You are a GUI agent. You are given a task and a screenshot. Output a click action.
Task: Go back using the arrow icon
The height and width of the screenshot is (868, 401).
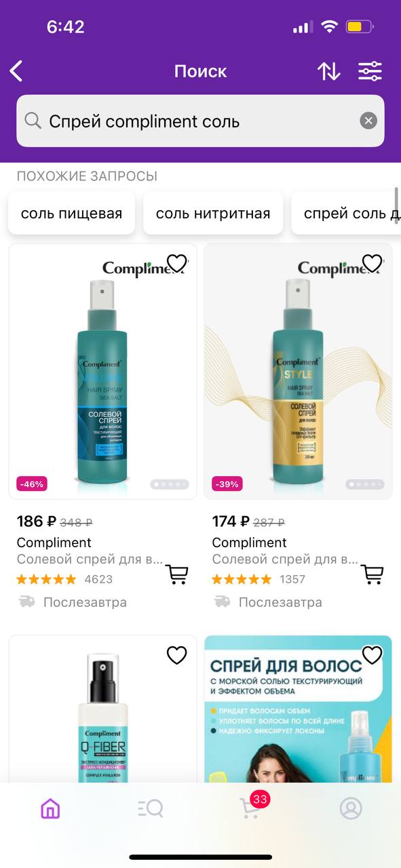click(x=16, y=71)
